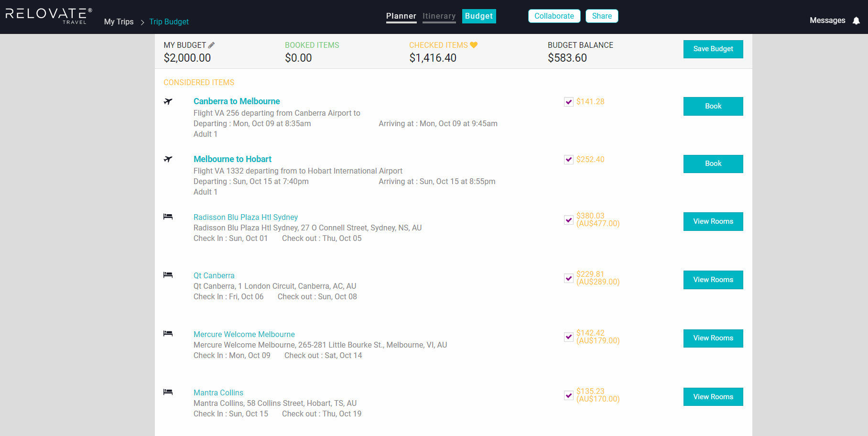Click the Mantra Collins address line

coord(275,403)
